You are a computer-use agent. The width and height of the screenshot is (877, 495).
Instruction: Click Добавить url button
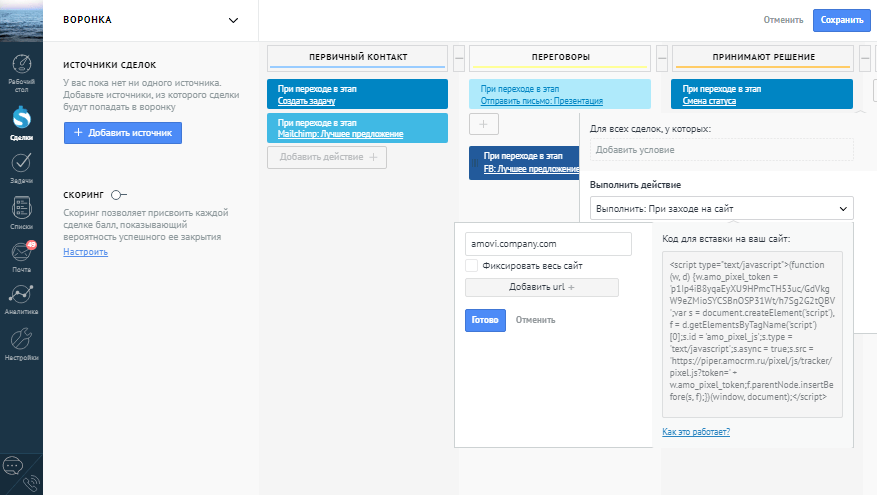tap(542, 287)
